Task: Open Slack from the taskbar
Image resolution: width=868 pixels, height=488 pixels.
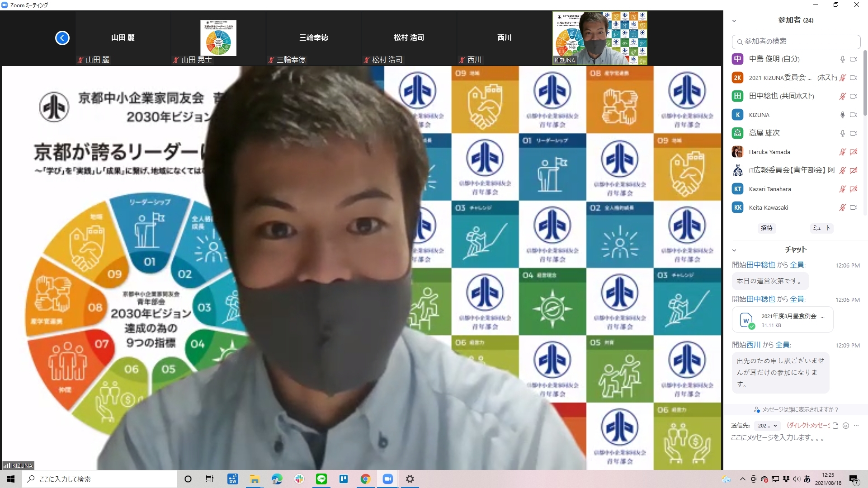Action: tap(299, 479)
